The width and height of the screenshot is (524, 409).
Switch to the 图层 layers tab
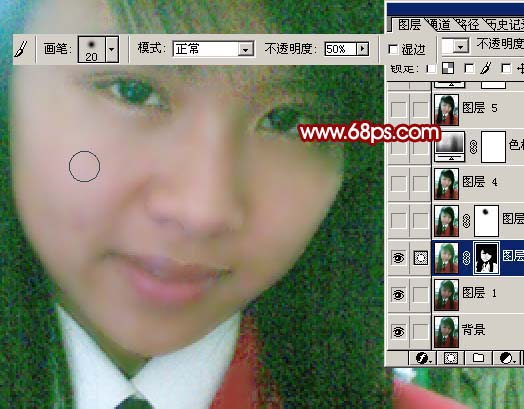pos(409,25)
